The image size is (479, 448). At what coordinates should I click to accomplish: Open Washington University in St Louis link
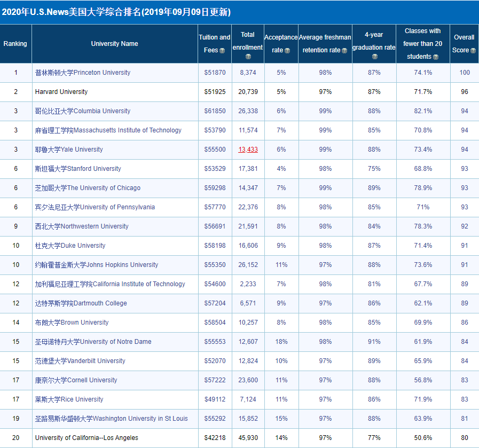click(x=112, y=419)
